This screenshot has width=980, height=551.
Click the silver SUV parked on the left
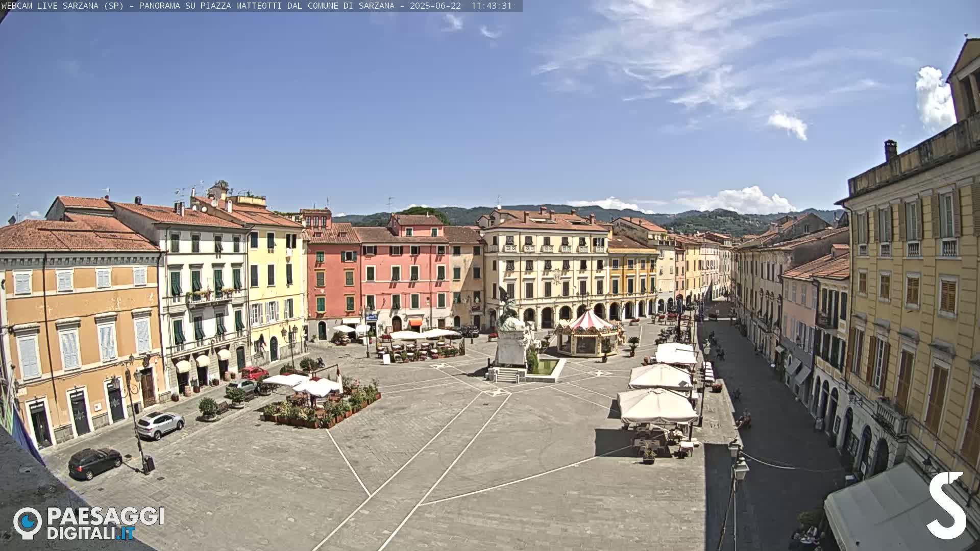pos(160,425)
